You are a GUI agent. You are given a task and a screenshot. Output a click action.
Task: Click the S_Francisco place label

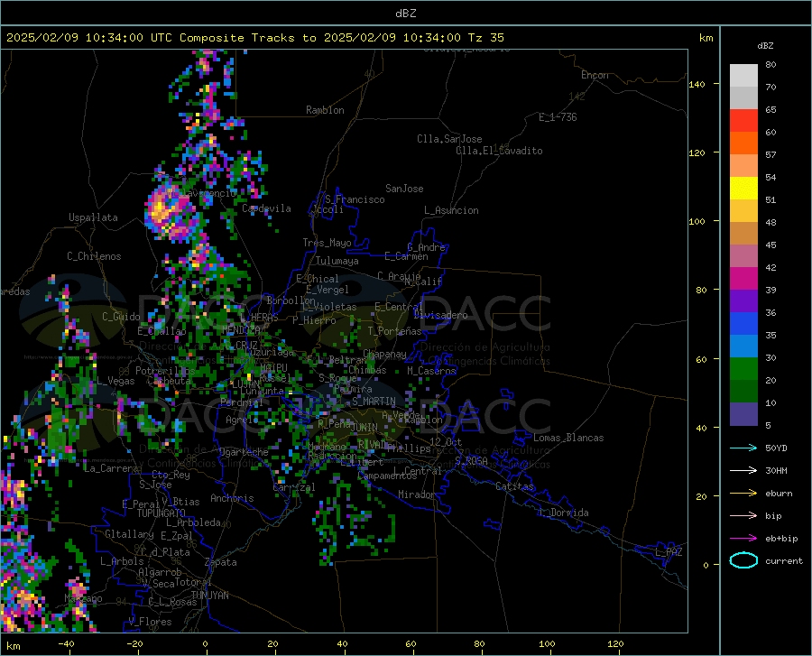pos(355,199)
